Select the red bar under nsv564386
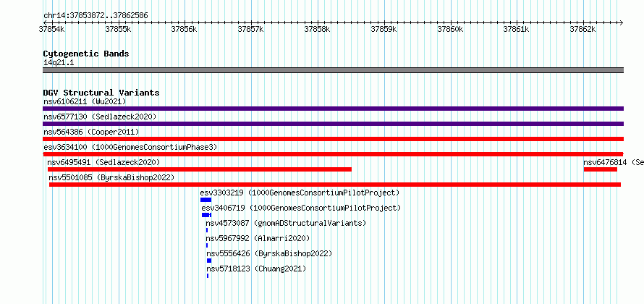The width and height of the screenshot is (644, 304). (x=333, y=139)
